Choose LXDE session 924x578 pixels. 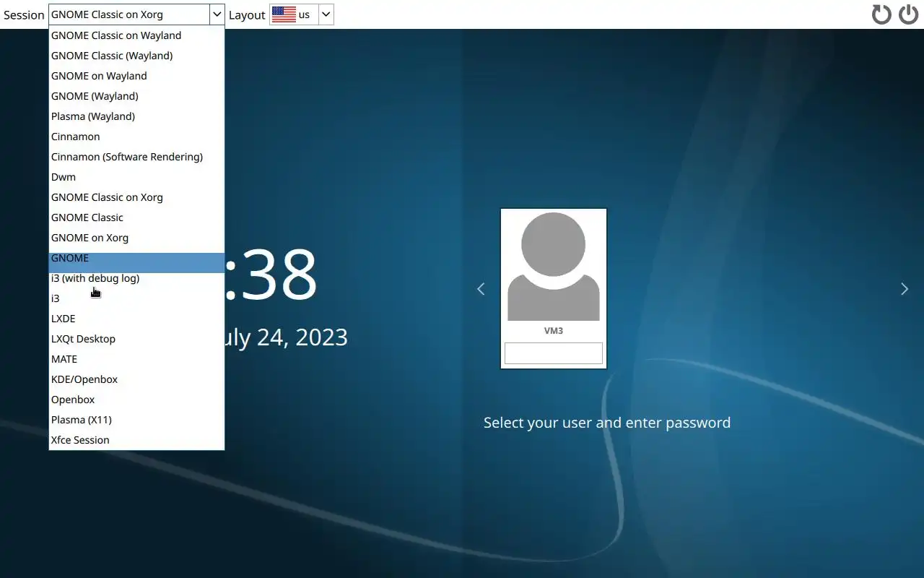pyautogui.click(x=136, y=319)
